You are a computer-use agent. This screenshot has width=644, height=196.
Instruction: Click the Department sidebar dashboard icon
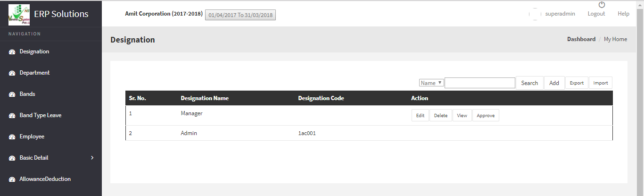[x=13, y=73]
